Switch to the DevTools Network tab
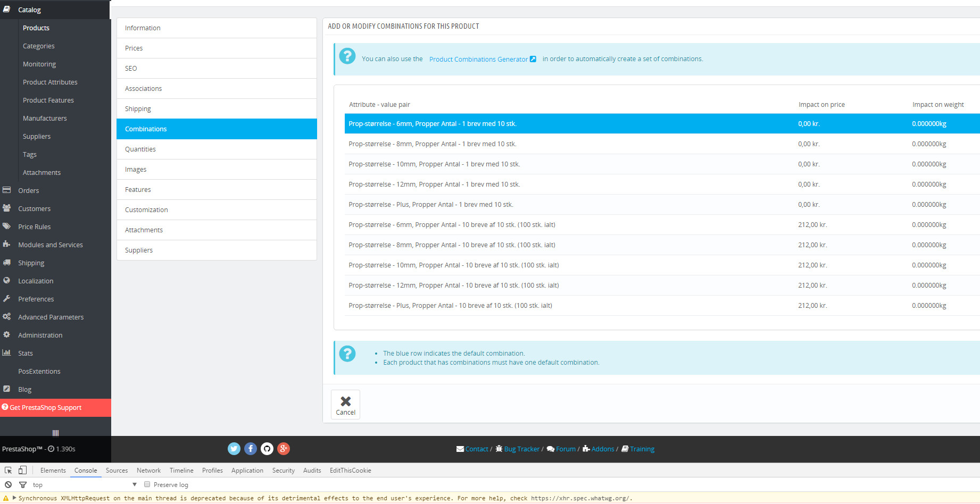The height and width of the screenshot is (504, 980). pos(148,471)
